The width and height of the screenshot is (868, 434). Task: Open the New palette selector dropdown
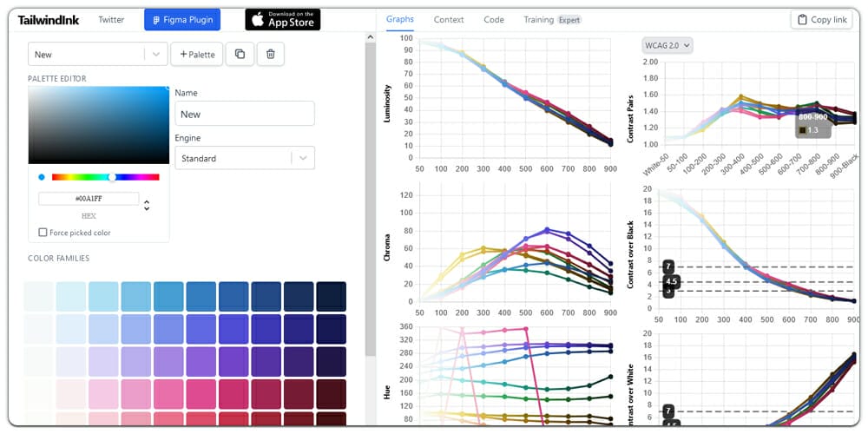coord(96,54)
